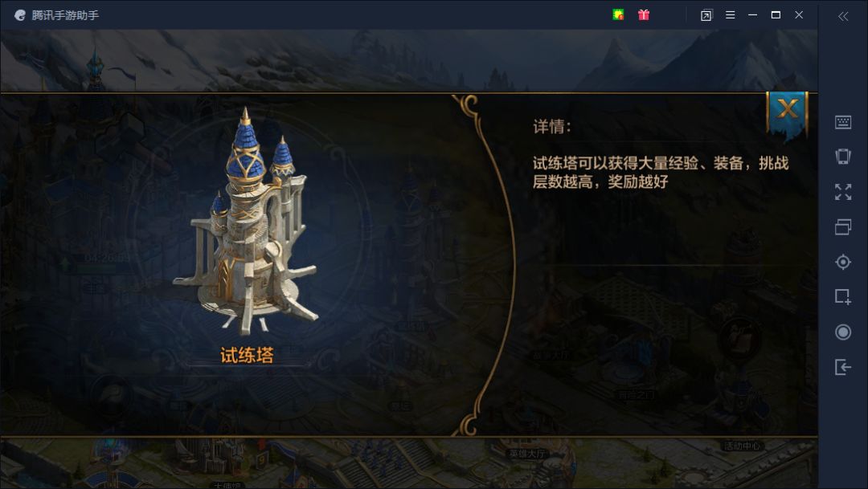This screenshot has width=868, height=489.
Task: Click the location target icon
Action: tap(842, 262)
